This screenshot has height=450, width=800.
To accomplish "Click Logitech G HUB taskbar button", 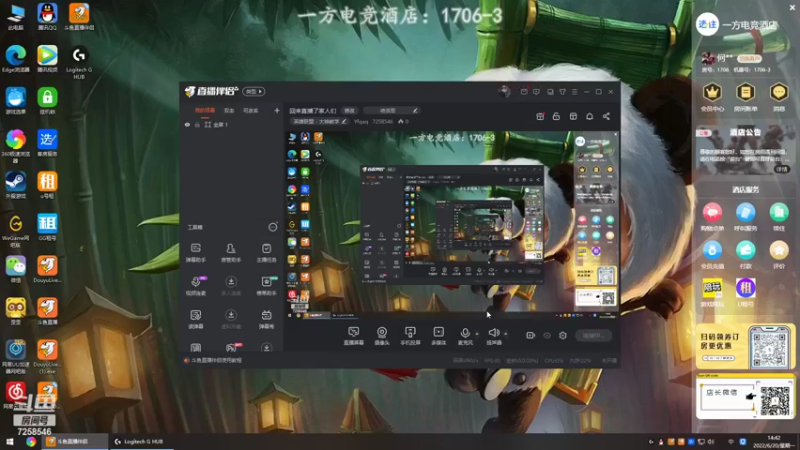I will [x=141, y=441].
